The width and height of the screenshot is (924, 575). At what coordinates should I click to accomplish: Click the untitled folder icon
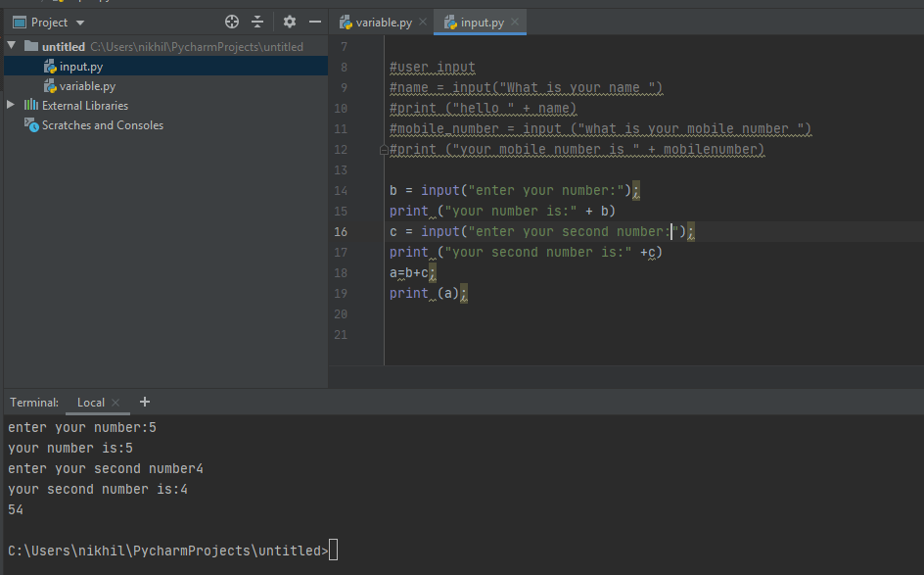(x=31, y=45)
